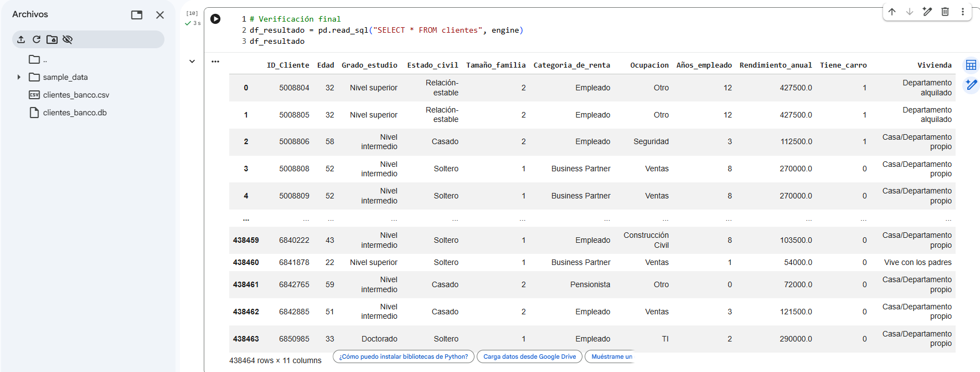Expand the sample_data folder
This screenshot has height=372, width=980.
[x=19, y=77]
